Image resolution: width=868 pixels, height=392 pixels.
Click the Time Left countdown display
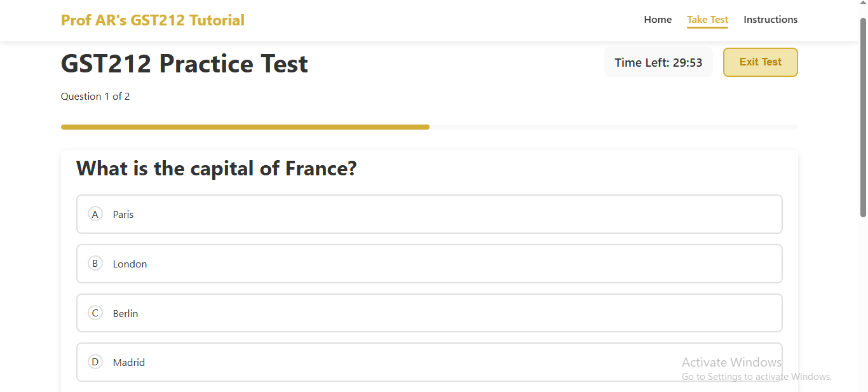coord(658,62)
